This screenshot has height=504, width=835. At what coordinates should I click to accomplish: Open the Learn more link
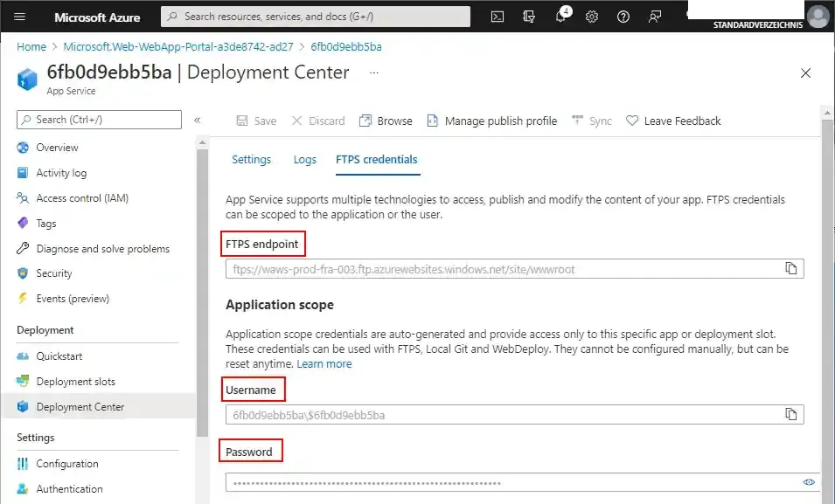click(x=324, y=363)
